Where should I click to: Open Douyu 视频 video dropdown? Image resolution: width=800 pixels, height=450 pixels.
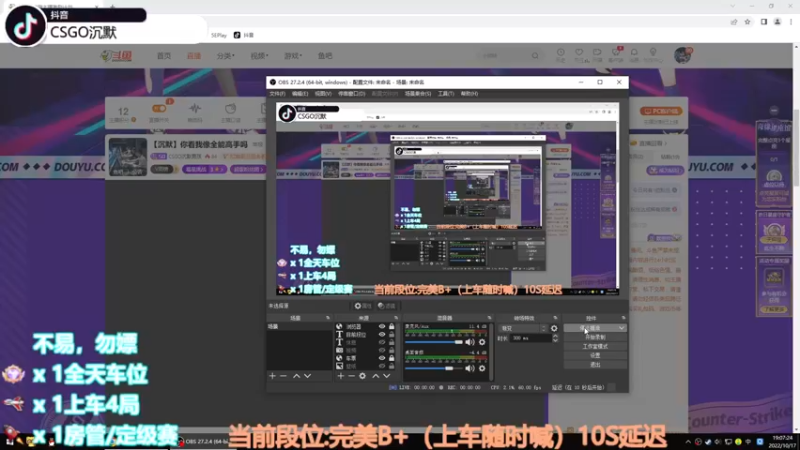259,56
